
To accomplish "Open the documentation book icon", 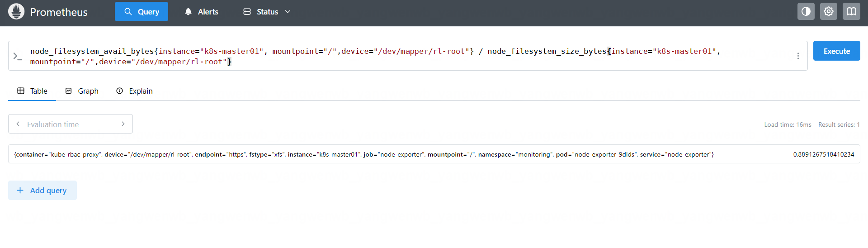I will [851, 12].
